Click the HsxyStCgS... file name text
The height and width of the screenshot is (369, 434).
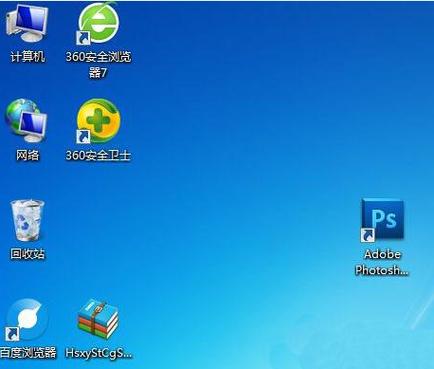(99, 353)
